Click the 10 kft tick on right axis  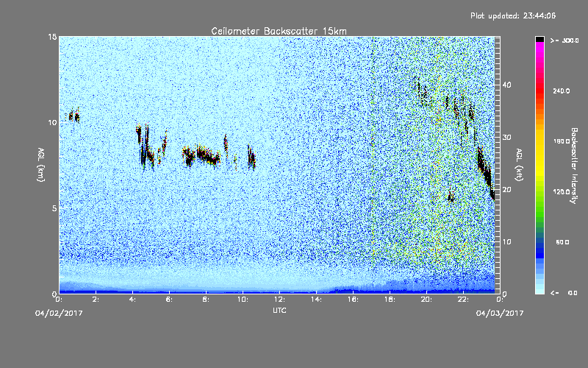[x=506, y=242]
